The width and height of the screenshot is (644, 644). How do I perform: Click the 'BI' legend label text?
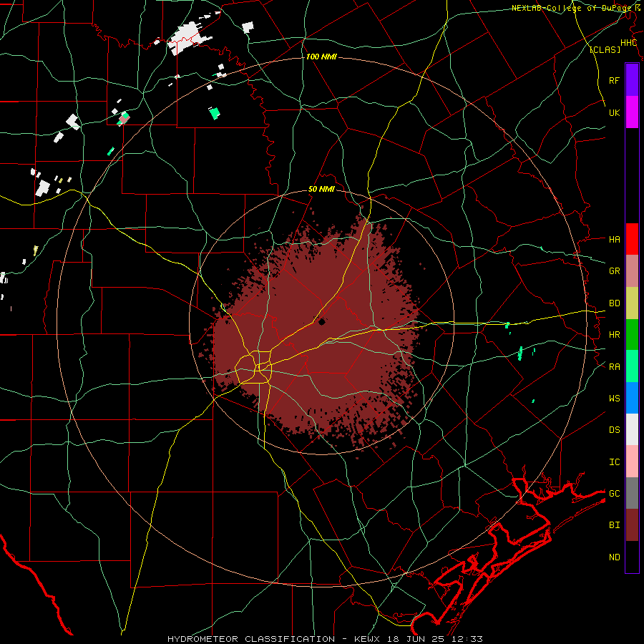tap(614, 525)
